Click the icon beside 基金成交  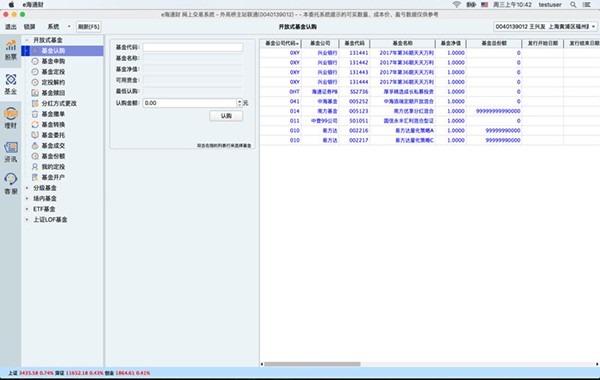pyautogui.click(x=35, y=145)
